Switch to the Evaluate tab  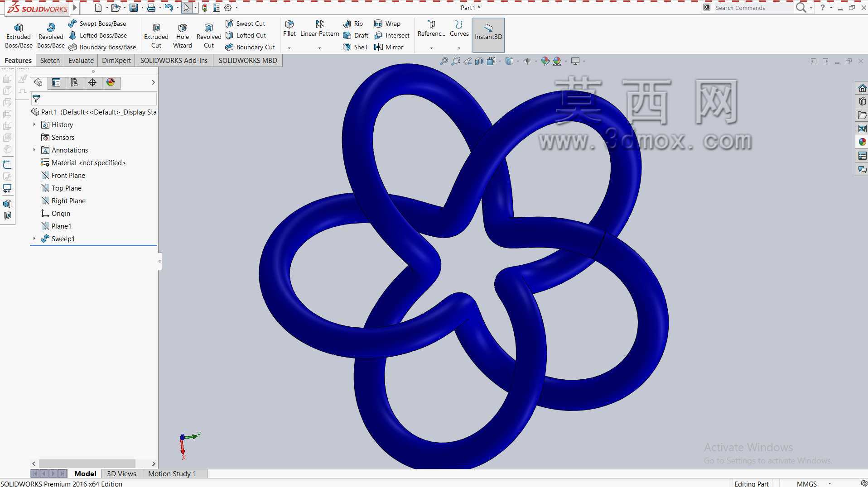pos(81,60)
